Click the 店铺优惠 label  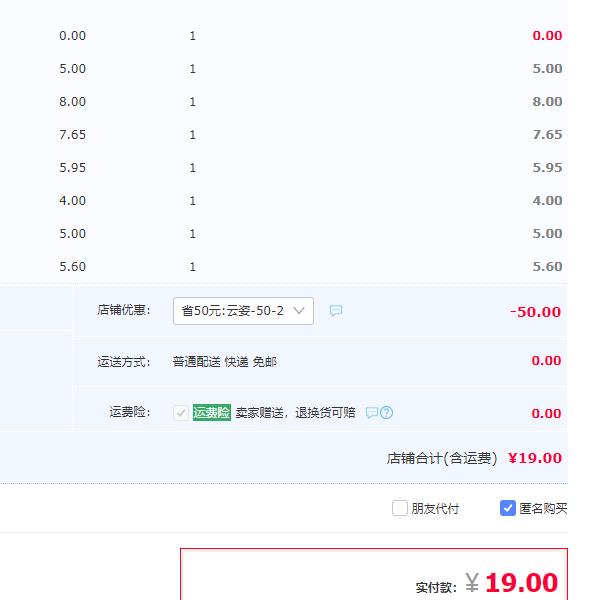point(124,311)
